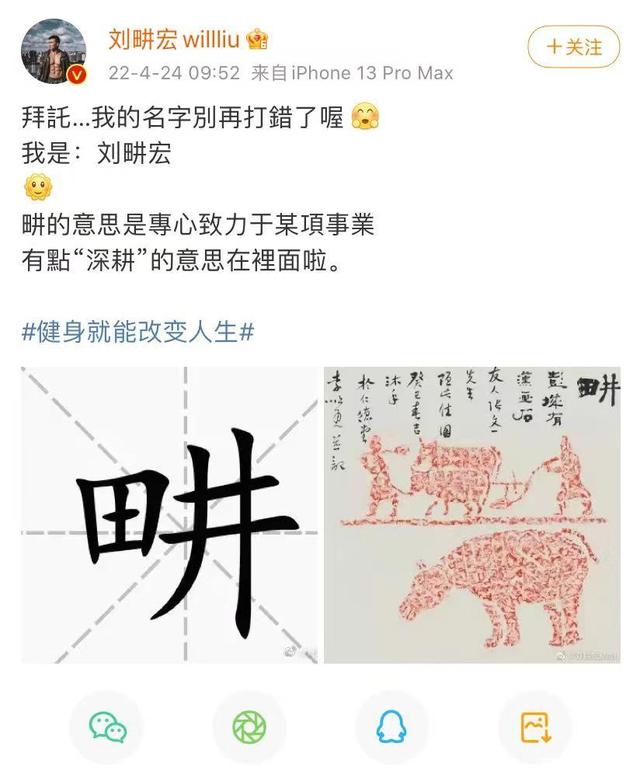Open the 畊 character stroke image
This screenshot has height=784, width=640.
point(170,515)
